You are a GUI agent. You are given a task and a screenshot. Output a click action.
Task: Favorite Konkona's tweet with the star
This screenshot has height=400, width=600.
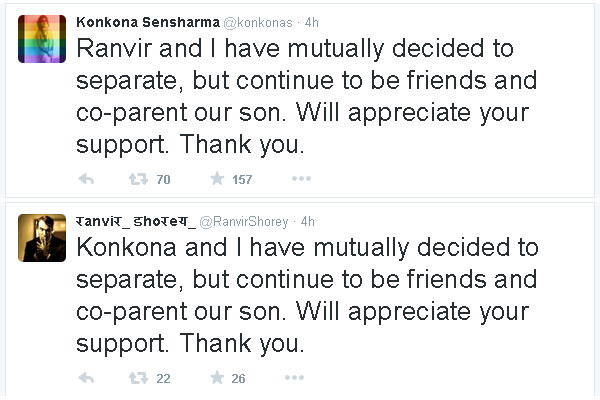[214, 180]
